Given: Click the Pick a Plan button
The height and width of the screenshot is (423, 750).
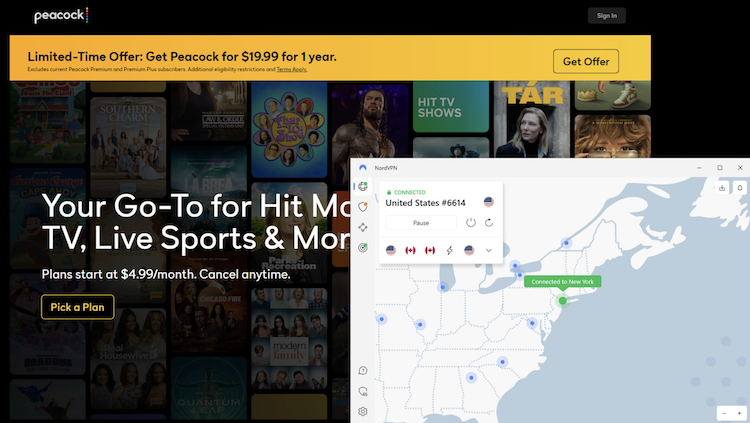Looking at the screenshot, I should (x=77, y=307).
